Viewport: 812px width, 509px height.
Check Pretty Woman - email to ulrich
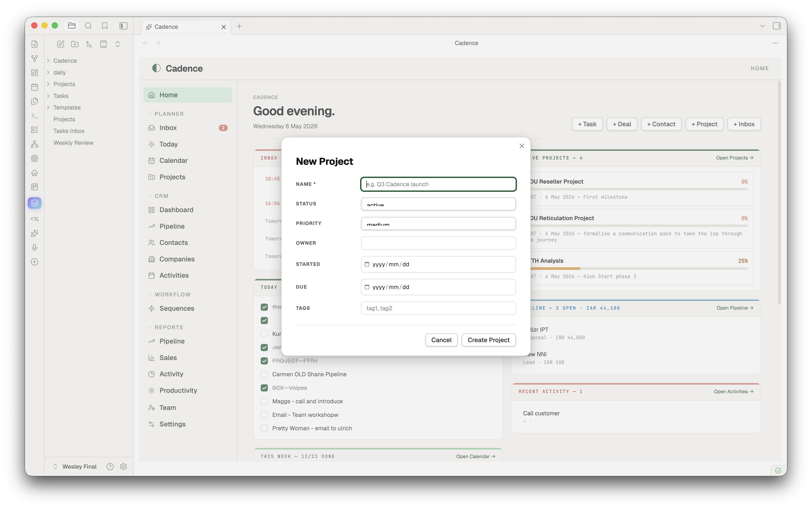pyautogui.click(x=264, y=428)
